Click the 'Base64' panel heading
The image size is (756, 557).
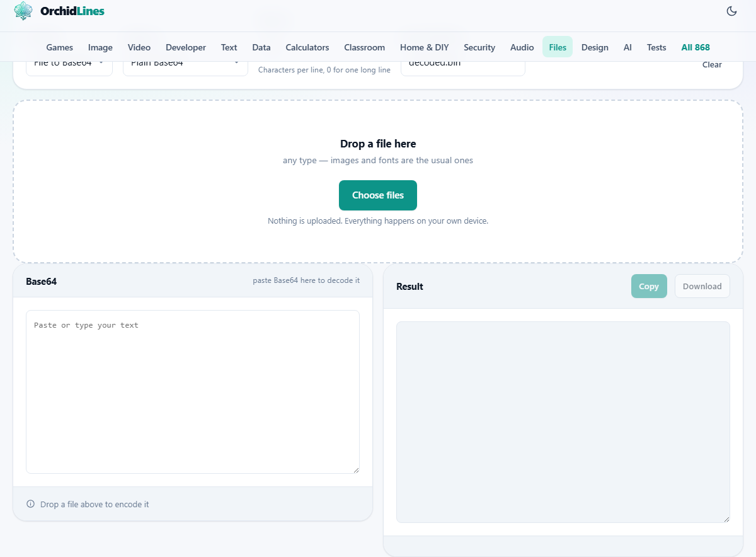[x=42, y=282]
